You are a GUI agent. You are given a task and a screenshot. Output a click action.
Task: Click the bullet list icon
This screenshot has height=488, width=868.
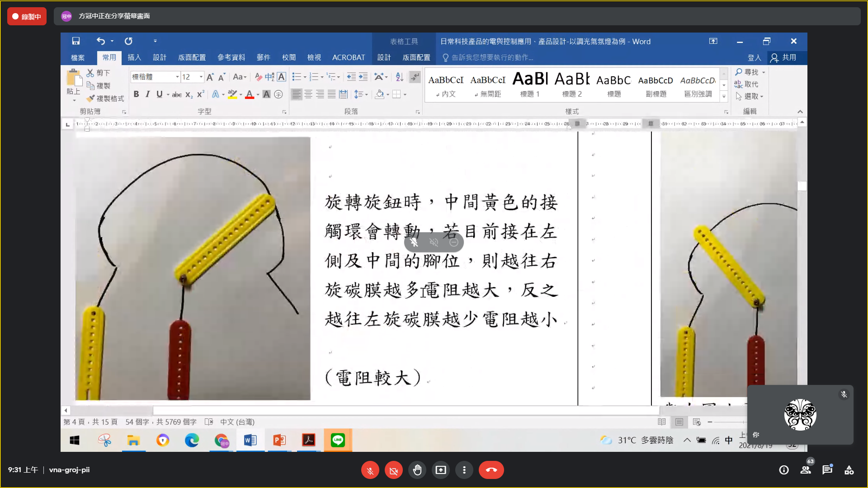pyautogui.click(x=297, y=77)
